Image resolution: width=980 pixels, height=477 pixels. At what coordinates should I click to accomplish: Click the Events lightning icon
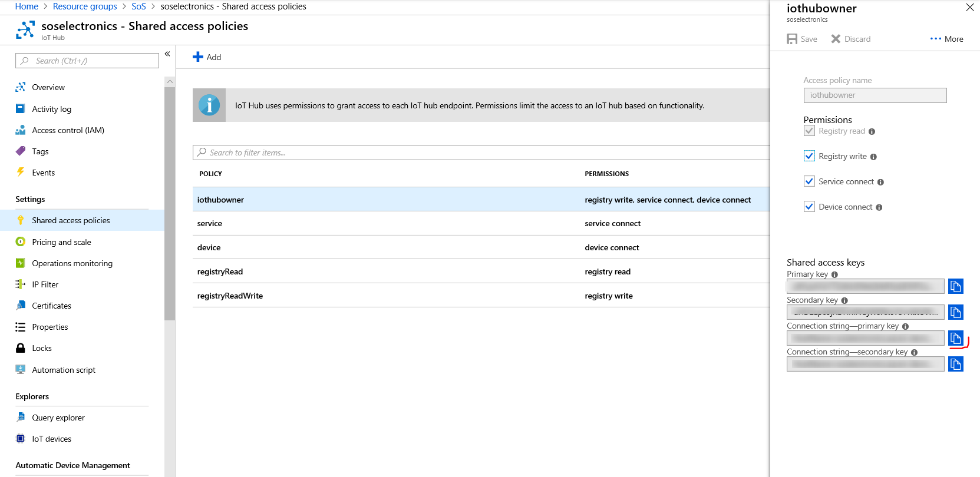[x=21, y=173]
